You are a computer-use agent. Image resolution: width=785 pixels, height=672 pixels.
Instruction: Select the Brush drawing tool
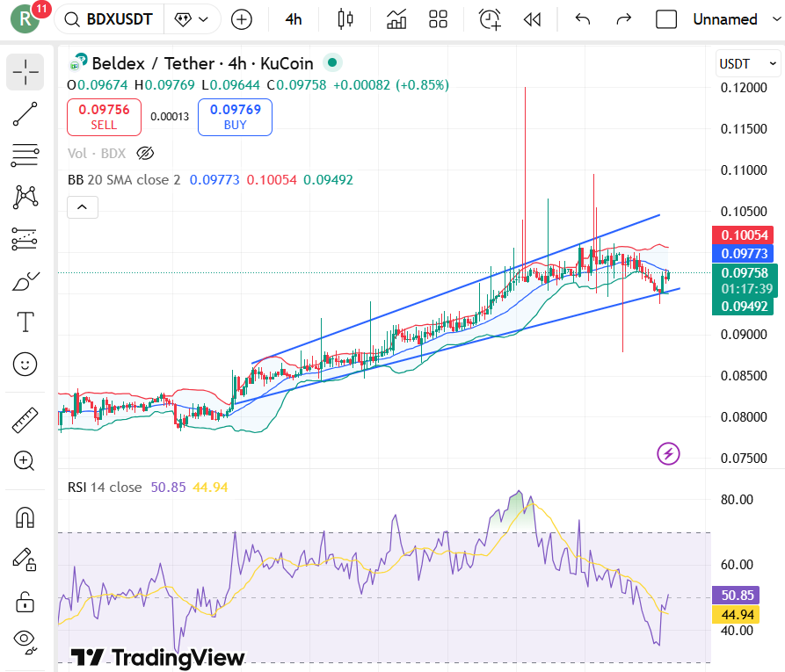[25, 281]
